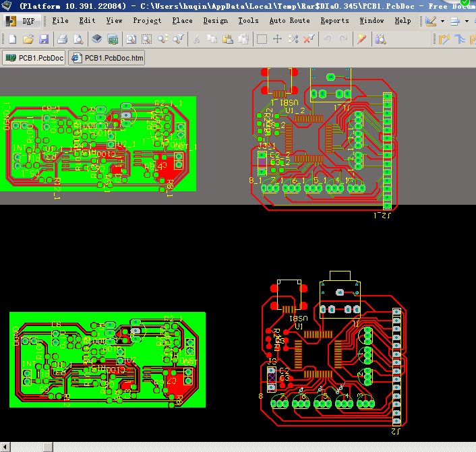This screenshot has height=452, width=476.
Task: Switch to the PCB1.PcbDoc.htm tab
Action: (x=107, y=58)
